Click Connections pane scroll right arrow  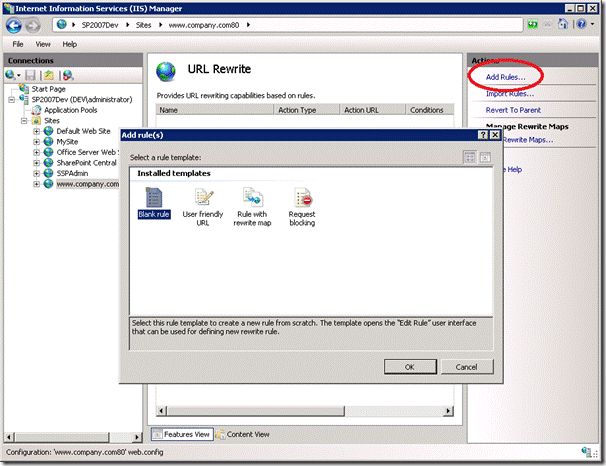[x=137, y=437]
